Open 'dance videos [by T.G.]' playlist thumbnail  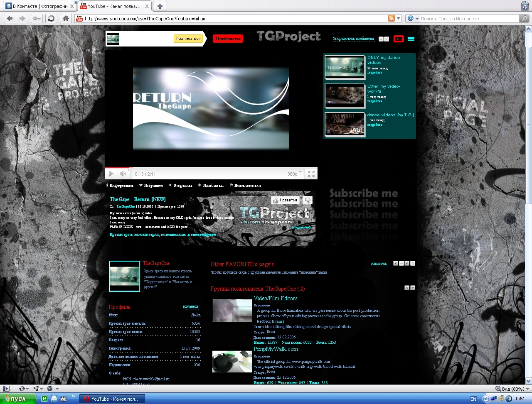tap(345, 124)
